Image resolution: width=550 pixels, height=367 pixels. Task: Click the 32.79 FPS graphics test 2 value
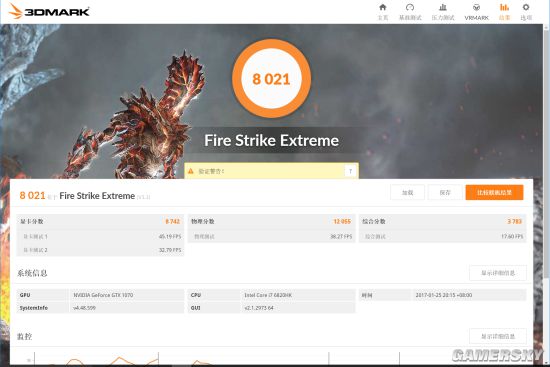coord(170,250)
